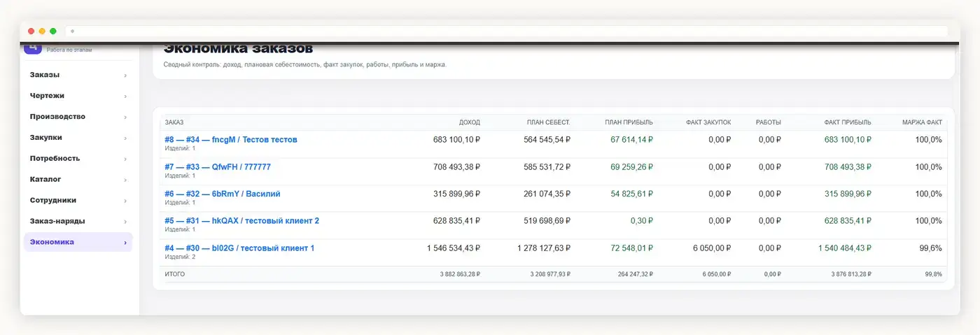Go to the Заказ-наряды section
This screenshot has height=335, width=980.
(x=78, y=221)
